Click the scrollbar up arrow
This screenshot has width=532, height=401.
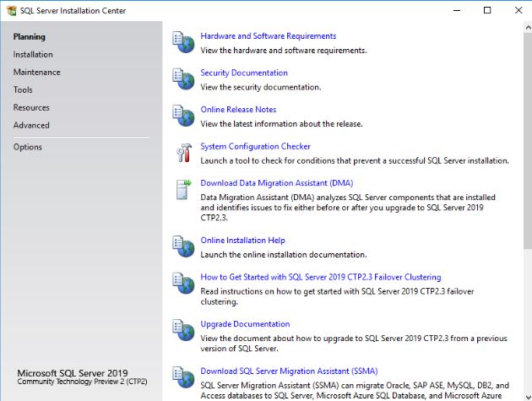point(528,28)
